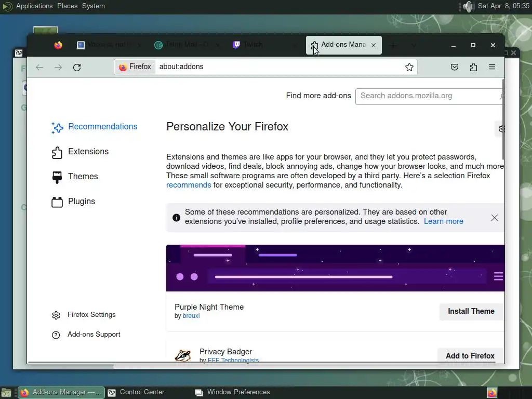Click the Extensions puzzle piece sidebar icon
The height and width of the screenshot is (399, 532).
[x=57, y=153]
